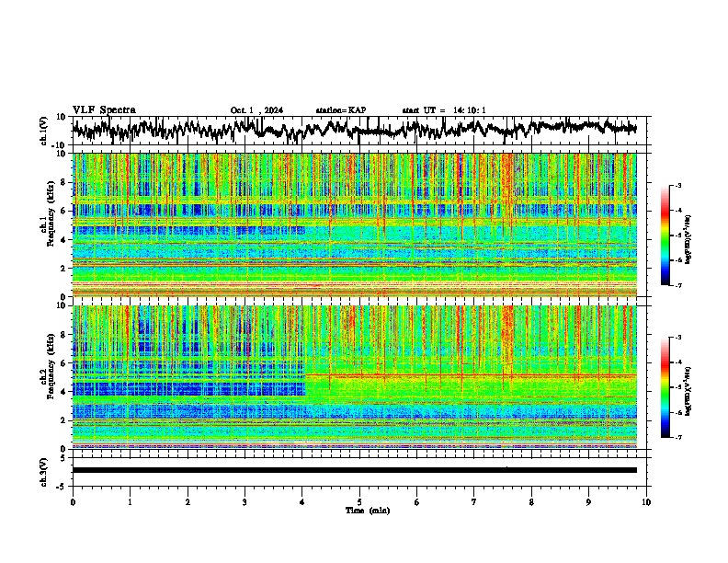Click inside the ch.2 frequency spectrogram panel
The image size is (728, 563).
click(x=354, y=377)
